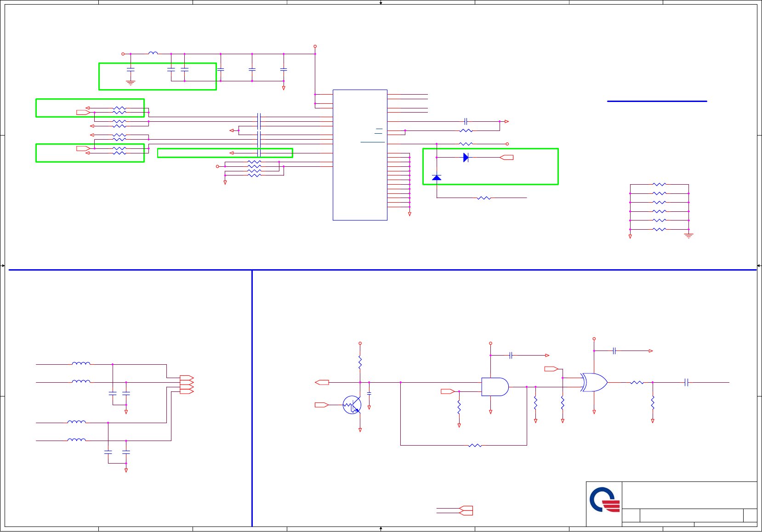This screenshot has width=762, height=532.
Task: Select the XOR gate symbol
Action: pyautogui.click(x=594, y=382)
